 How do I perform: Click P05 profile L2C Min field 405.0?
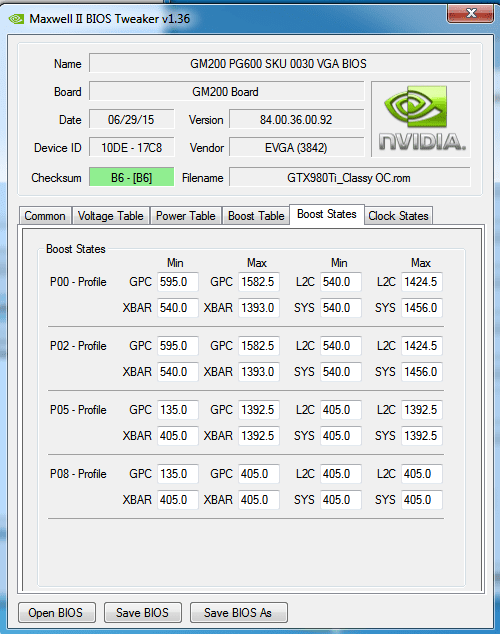pyautogui.click(x=341, y=410)
